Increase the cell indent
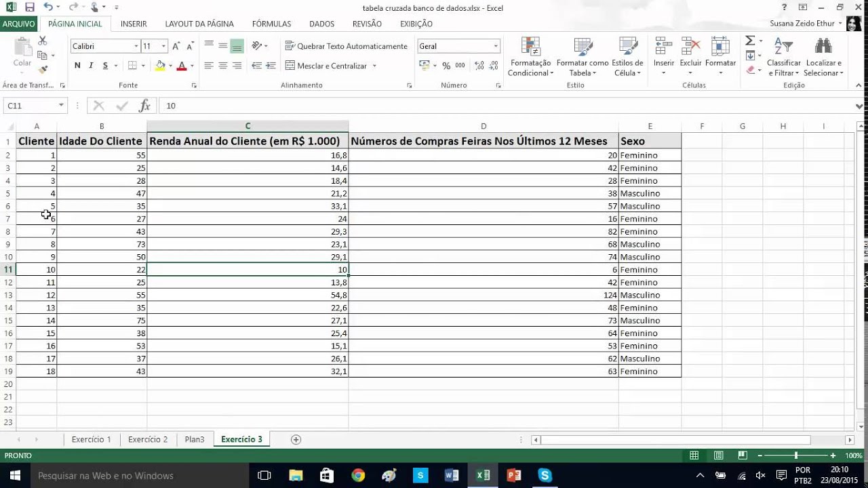The height and width of the screenshot is (488, 868). click(271, 66)
